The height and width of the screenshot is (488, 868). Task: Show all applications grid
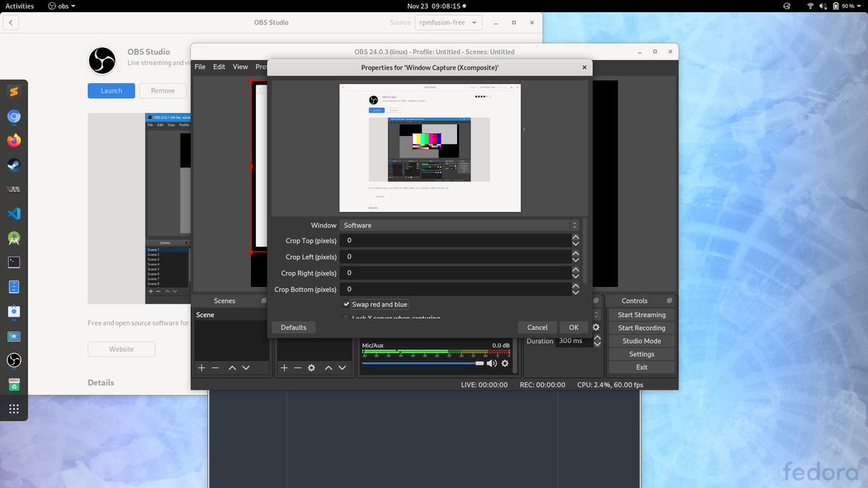(14, 409)
